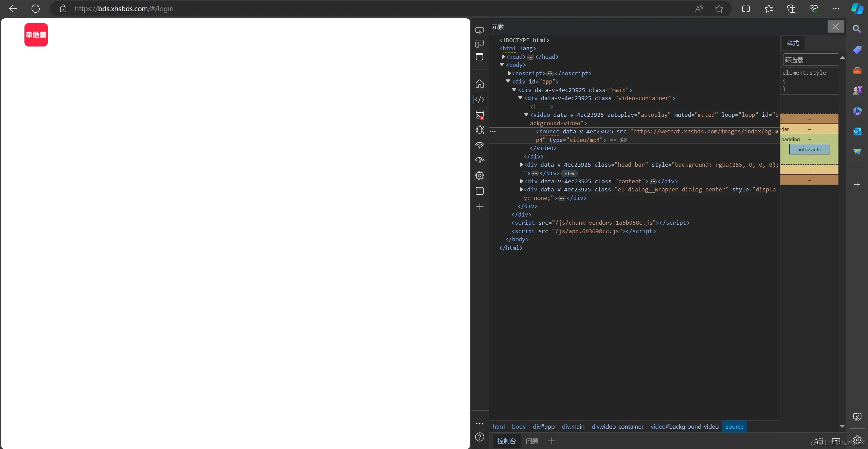The height and width of the screenshot is (449, 868).
Task: Open the DevTools Welcome home icon
Action: click(480, 84)
